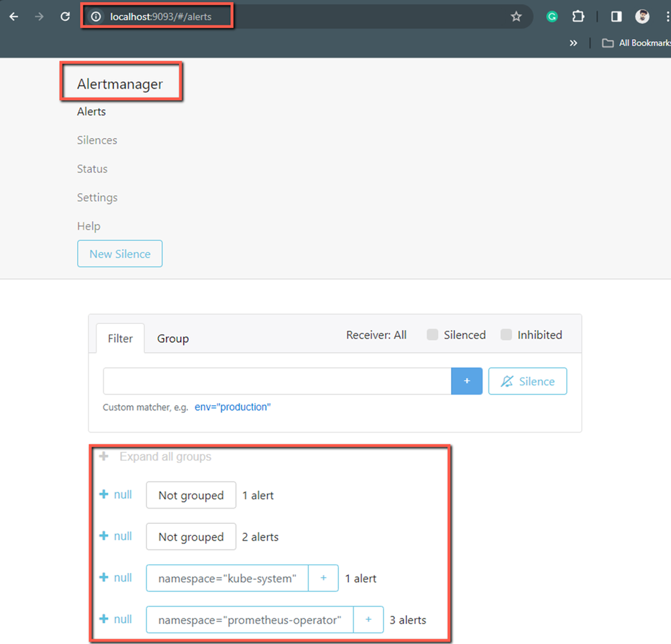Click the plus beside namespace="prometheus-operator" matcher
Viewport: 671px width, 644px height.
click(368, 619)
